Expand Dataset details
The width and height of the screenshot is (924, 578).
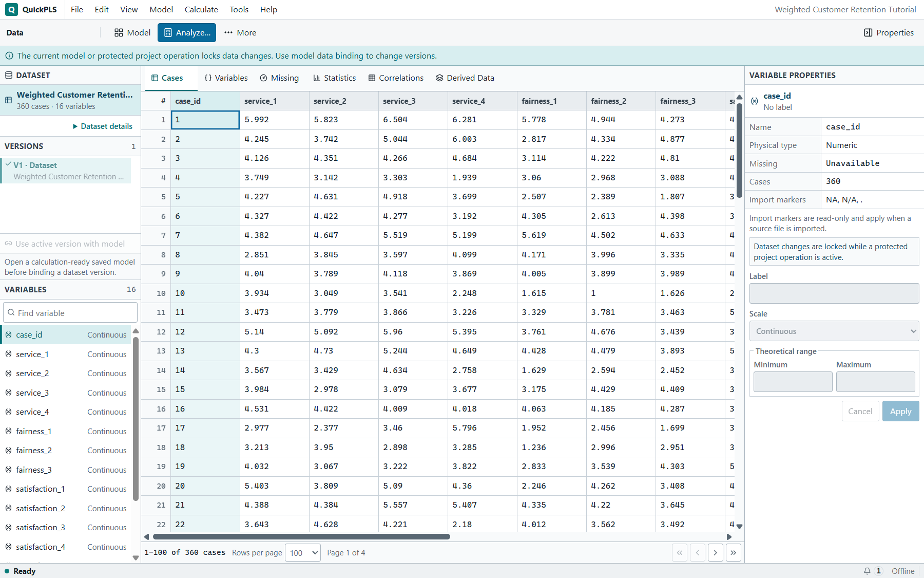point(103,126)
